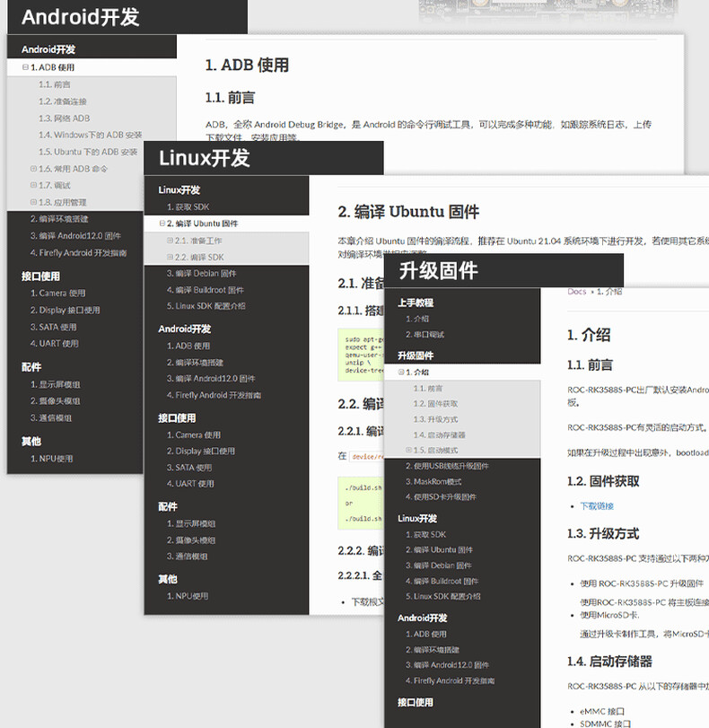Expand the '1.7. 调试' subsection
The image size is (709, 728).
[33, 186]
